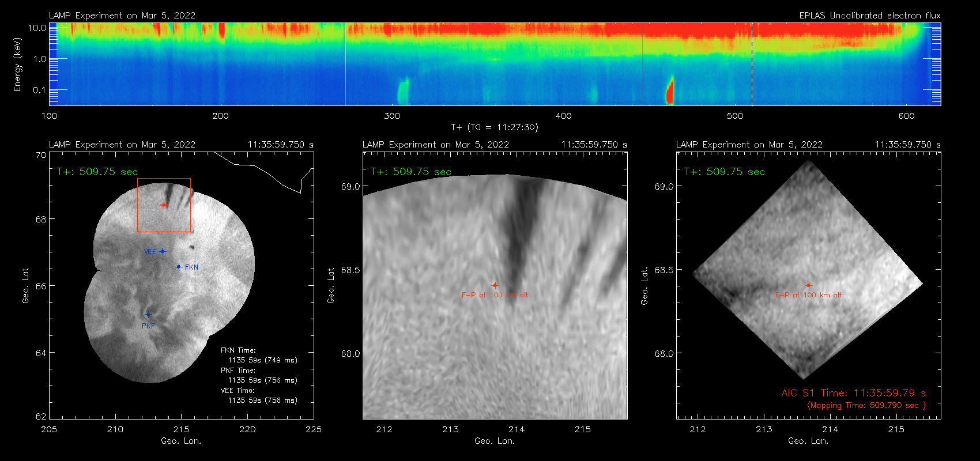Click the 'FKN Time:' label
The height and width of the screenshot is (461, 980).
[x=238, y=350]
